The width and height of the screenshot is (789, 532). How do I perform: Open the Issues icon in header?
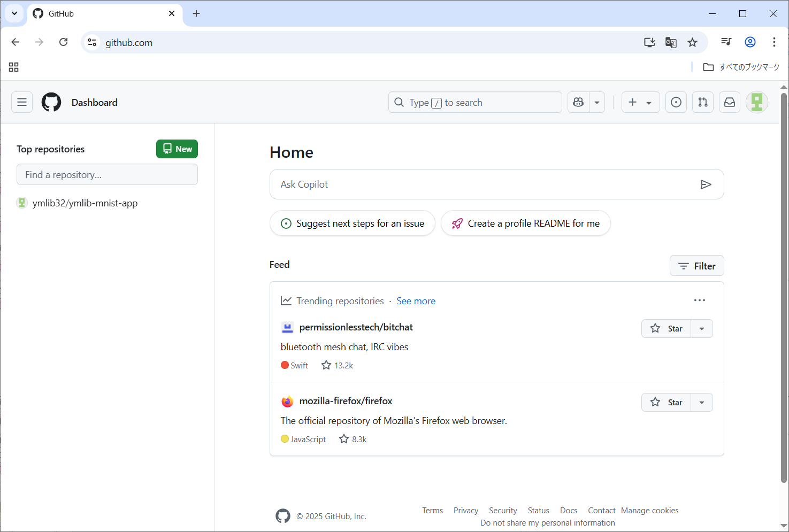pyautogui.click(x=676, y=102)
